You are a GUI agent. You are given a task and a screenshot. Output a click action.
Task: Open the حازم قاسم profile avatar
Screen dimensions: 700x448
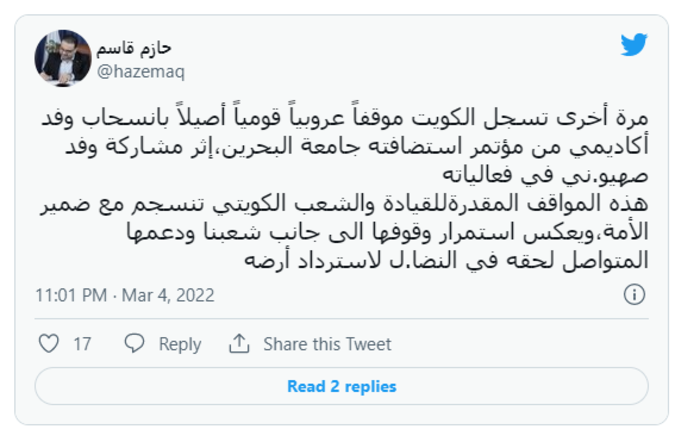click(63, 58)
